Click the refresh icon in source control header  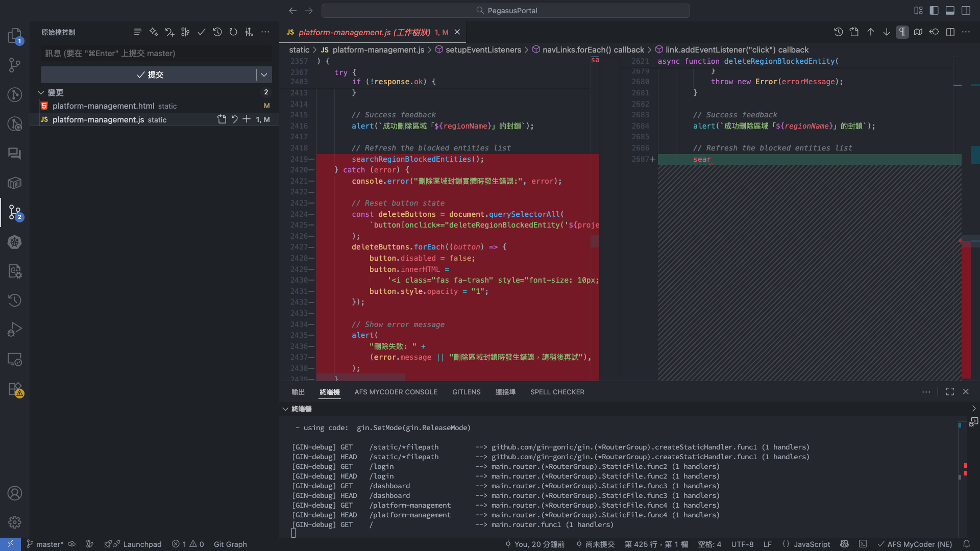tap(233, 32)
